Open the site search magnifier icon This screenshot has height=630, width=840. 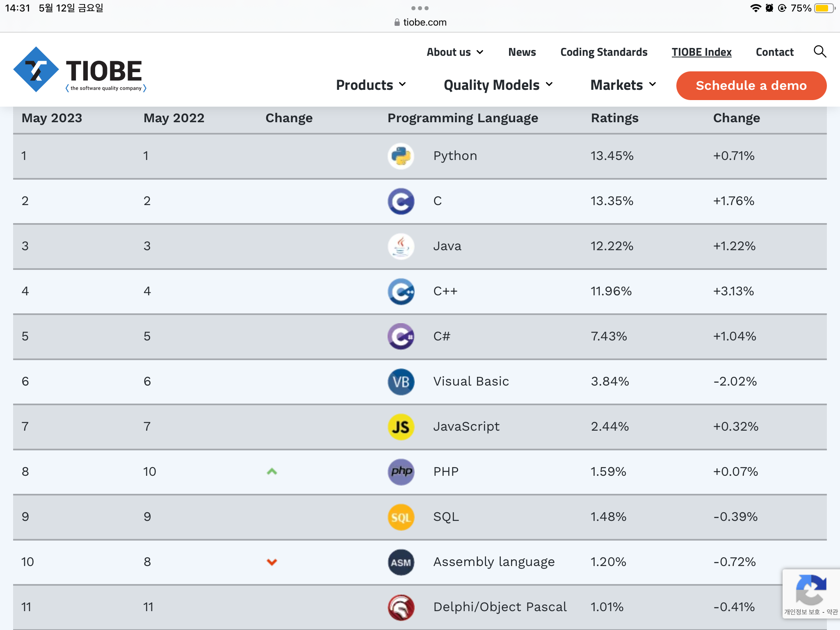[819, 52]
